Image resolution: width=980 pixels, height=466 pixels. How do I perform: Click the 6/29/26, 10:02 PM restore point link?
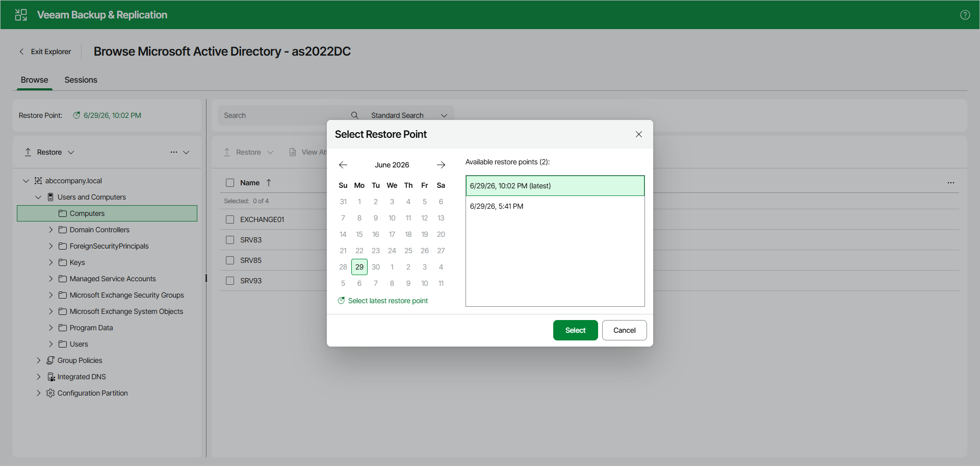112,115
